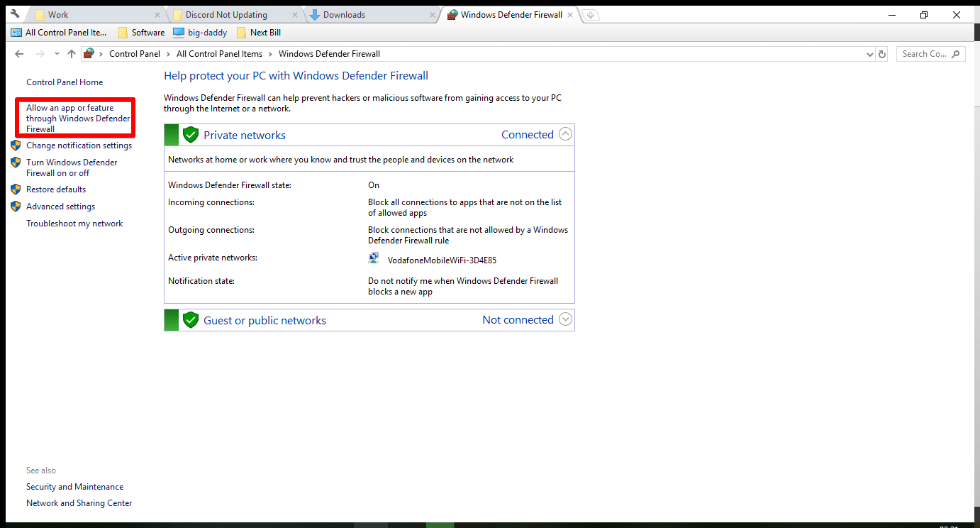Click the green shield on Private networks header
The image size is (980, 528).
[191, 134]
